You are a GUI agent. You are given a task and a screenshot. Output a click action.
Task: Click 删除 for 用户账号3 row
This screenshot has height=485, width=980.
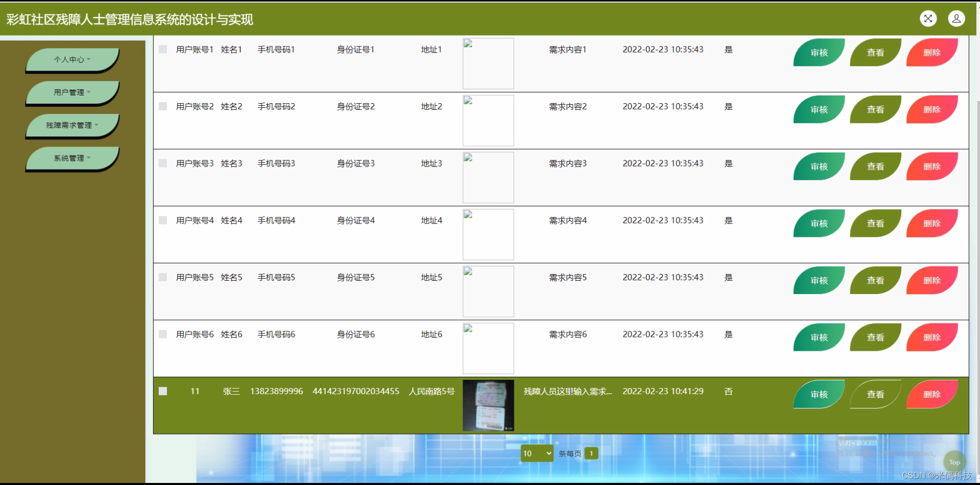(x=932, y=166)
